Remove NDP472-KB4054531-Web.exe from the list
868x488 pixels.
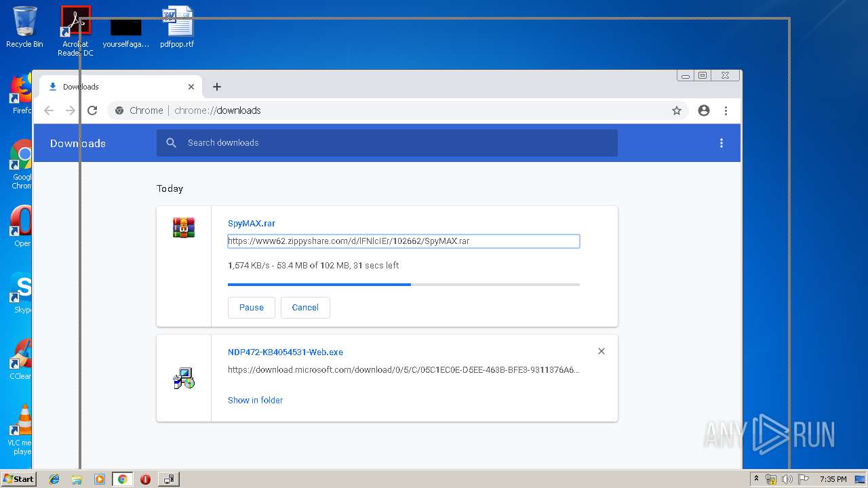[x=601, y=351]
